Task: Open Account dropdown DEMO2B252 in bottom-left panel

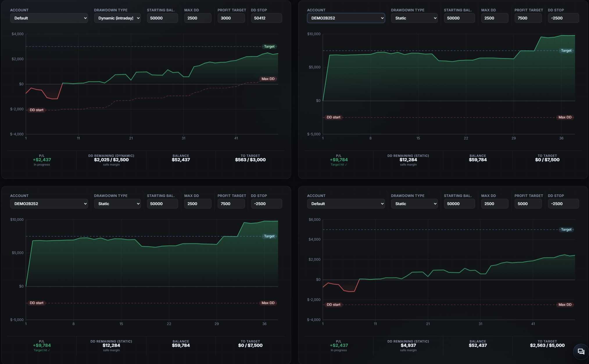Action: (x=49, y=204)
